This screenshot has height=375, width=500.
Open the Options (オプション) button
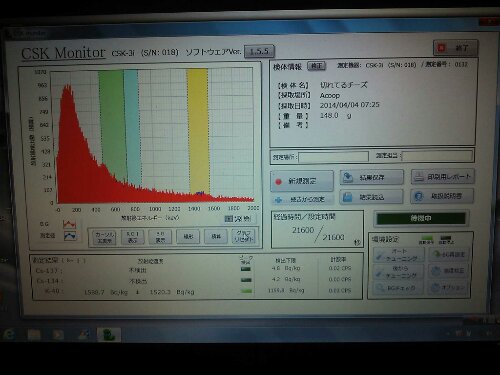(x=449, y=287)
